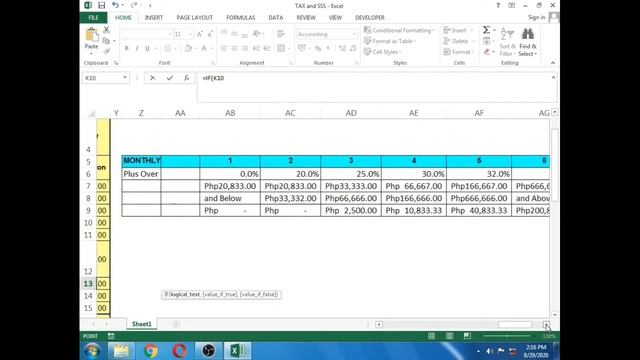The height and width of the screenshot is (360, 640).
Task: Click the Format Painter brush icon
Action: (x=107, y=51)
